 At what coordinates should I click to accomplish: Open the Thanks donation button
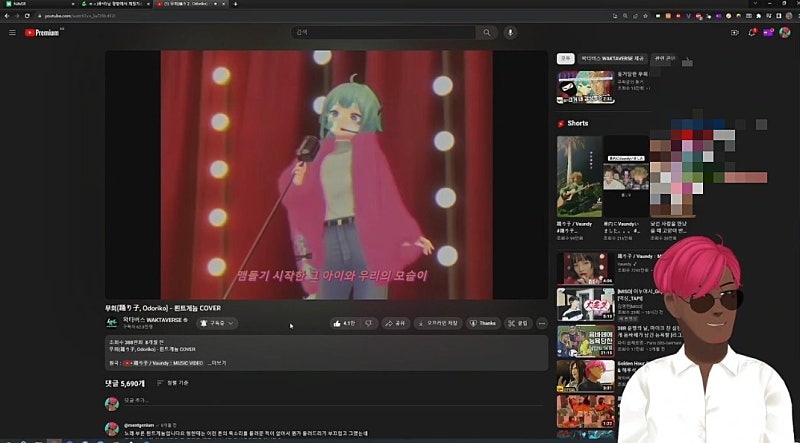pos(483,323)
